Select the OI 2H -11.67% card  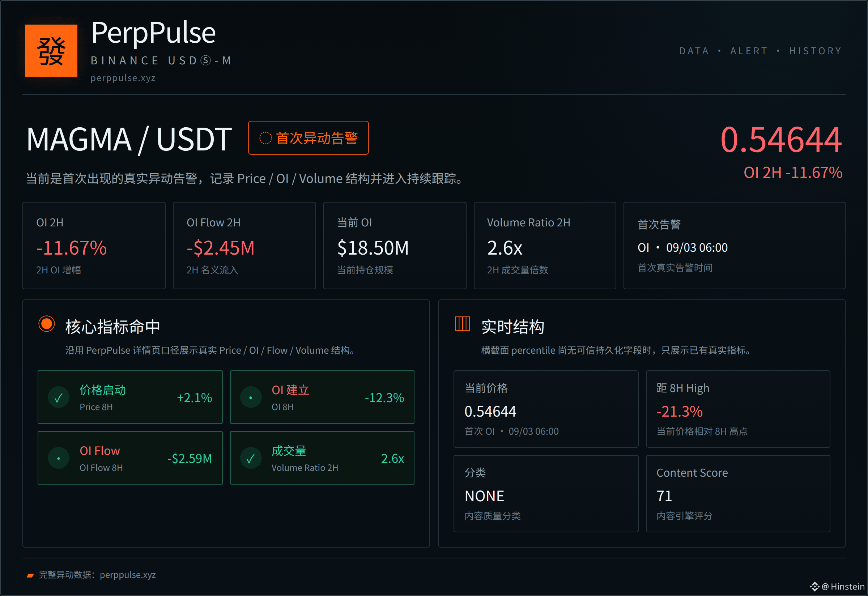click(94, 246)
